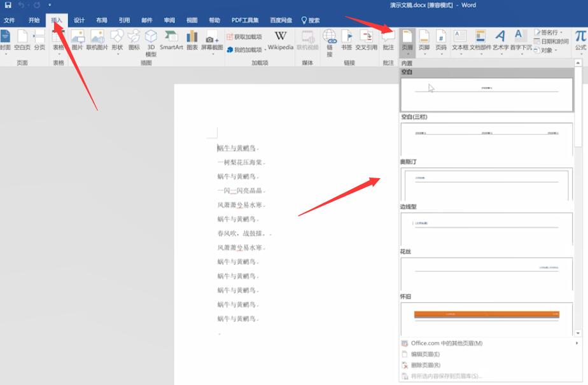Switch to the Mailings (邮件) tab
The image size is (588, 385).
146,20
